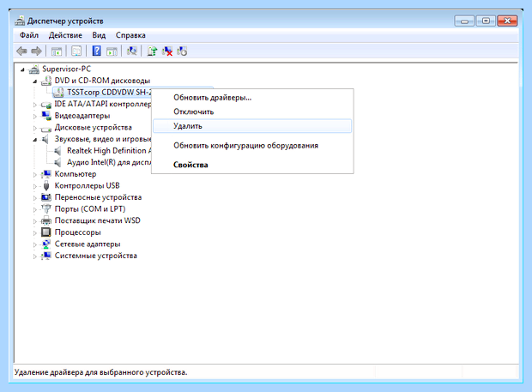Open the Действие menu
The image size is (532, 392).
click(x=65, y=35)
